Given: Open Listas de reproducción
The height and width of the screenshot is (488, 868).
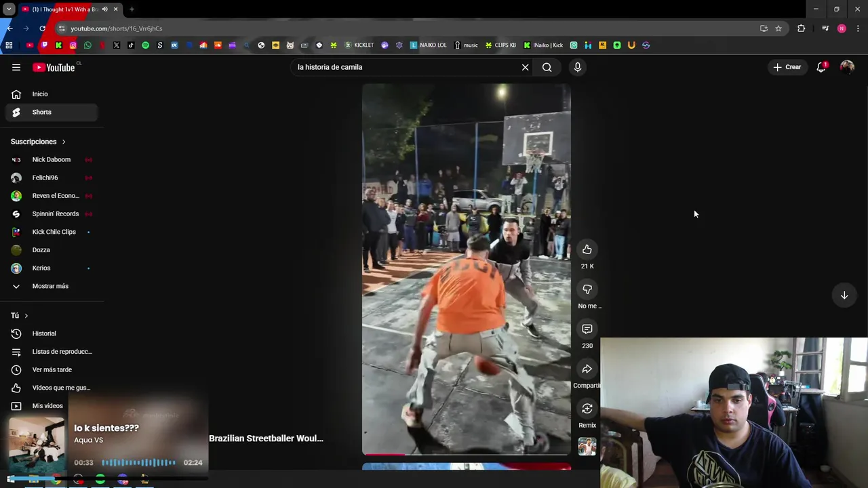Looking at the screenshot, I should click(x=52, y=352).
